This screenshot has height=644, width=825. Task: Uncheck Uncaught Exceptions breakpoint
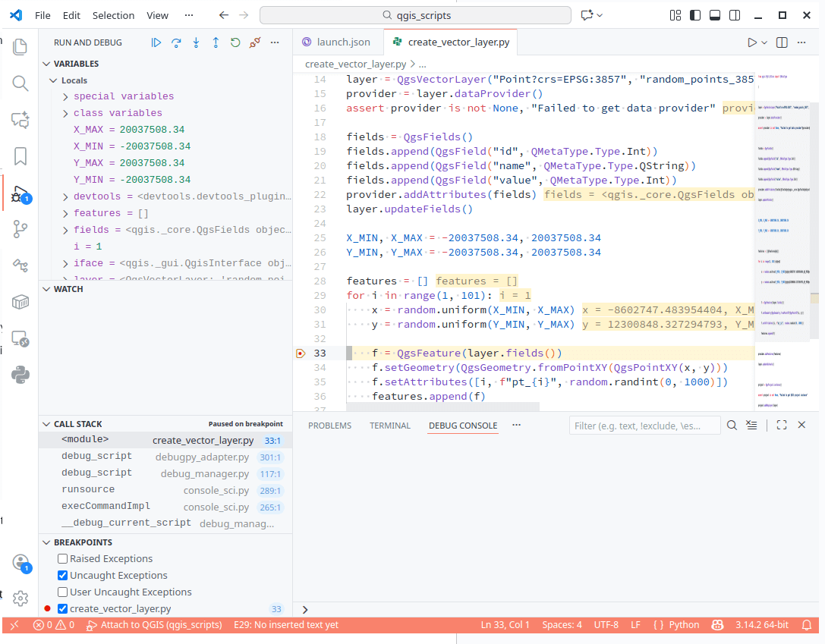coord(63,576)
